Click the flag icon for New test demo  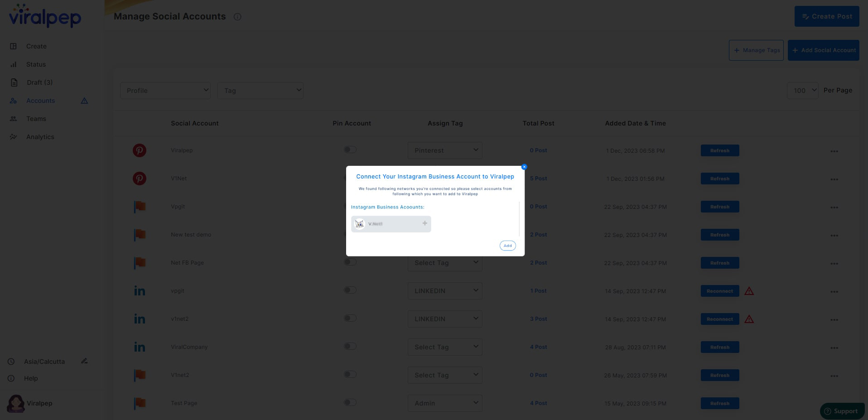(x=140, y=235)
